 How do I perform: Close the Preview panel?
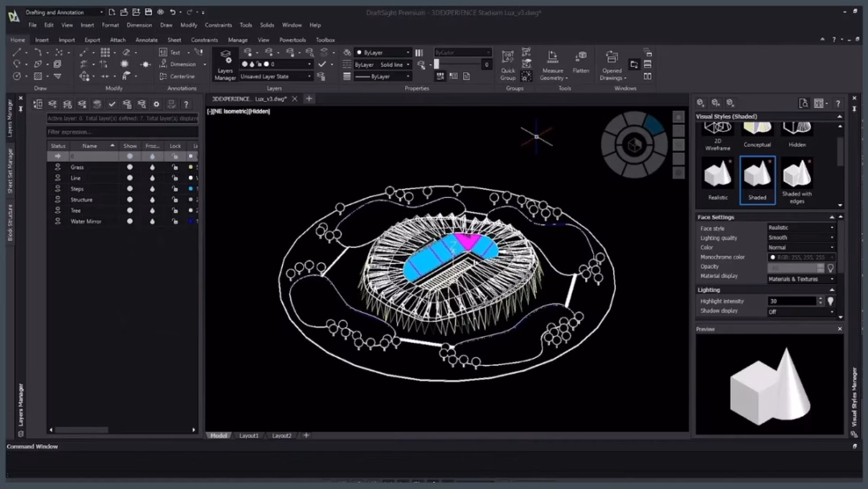click(x=840, y=329)
